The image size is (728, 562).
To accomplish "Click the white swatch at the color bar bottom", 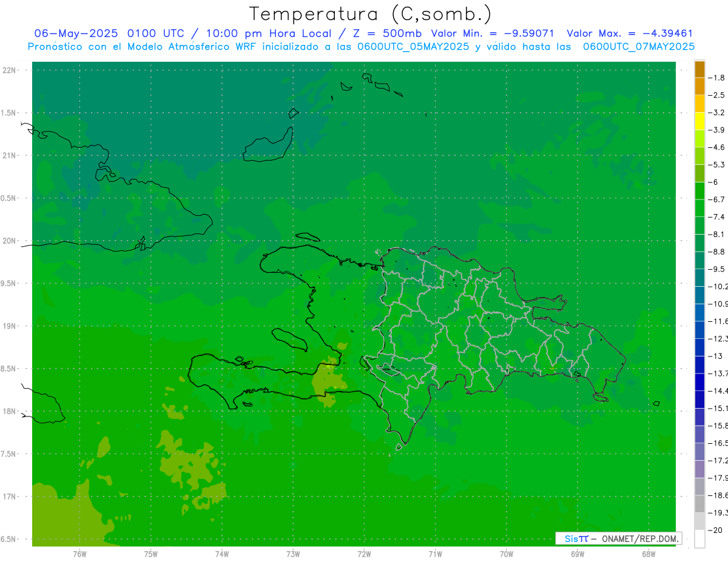I will (699, 538).
